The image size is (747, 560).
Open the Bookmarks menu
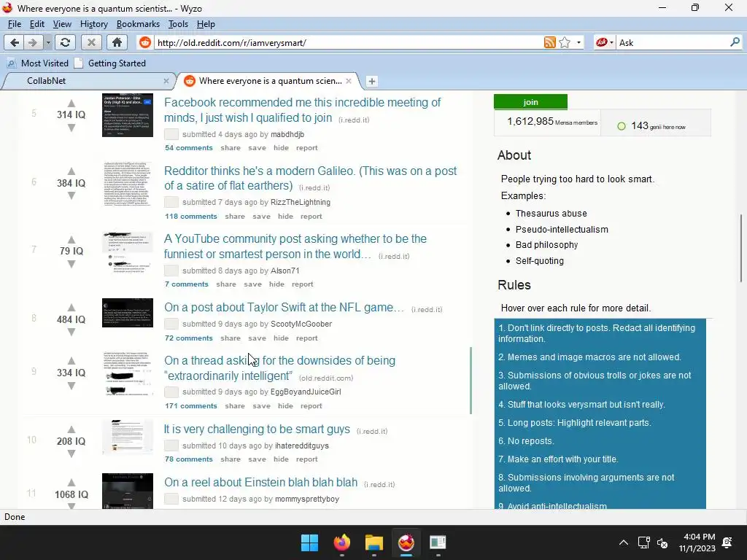pos(138,24)
